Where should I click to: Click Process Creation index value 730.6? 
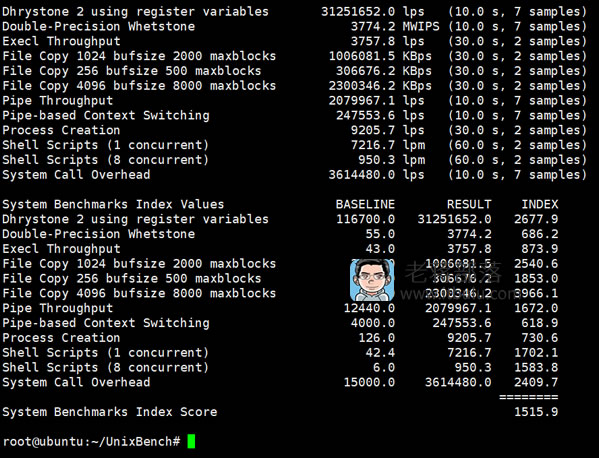[540, 338]
